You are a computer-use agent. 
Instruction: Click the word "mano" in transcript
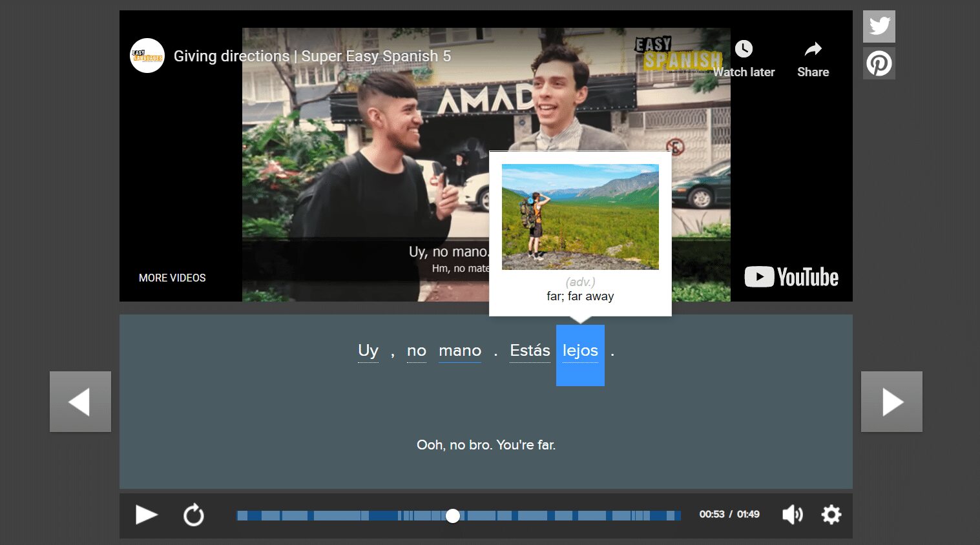coord(460,351)
